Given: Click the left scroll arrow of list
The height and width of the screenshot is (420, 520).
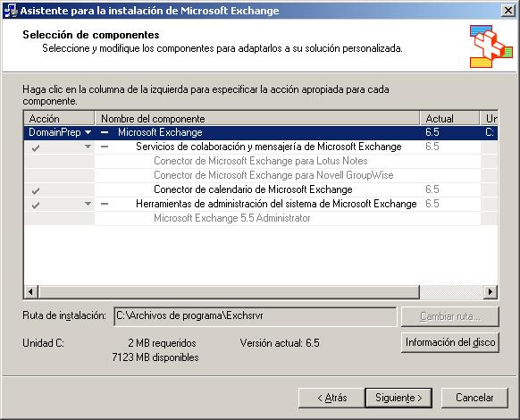Looking at the screenshot, I should [x=31, y=292].
